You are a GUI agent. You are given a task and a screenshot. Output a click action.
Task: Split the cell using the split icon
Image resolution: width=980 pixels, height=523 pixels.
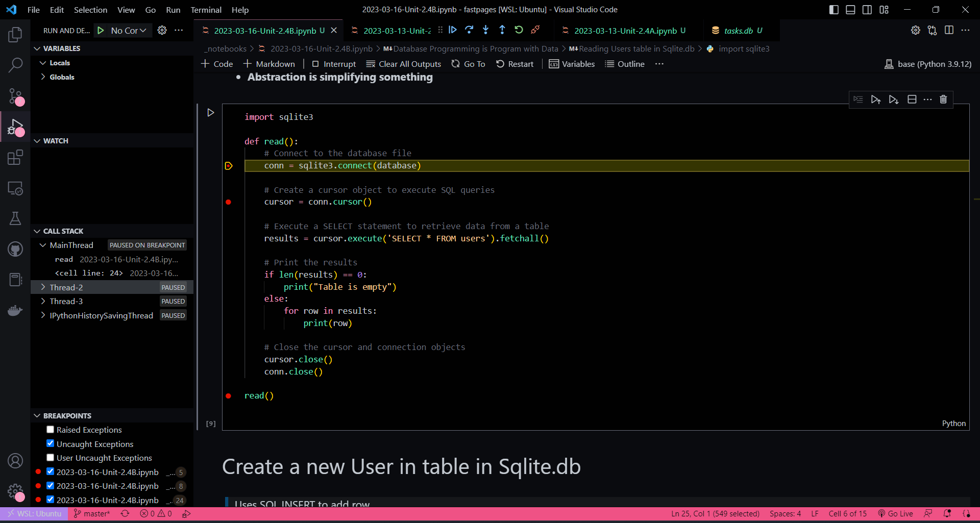[x=912, y=99]
